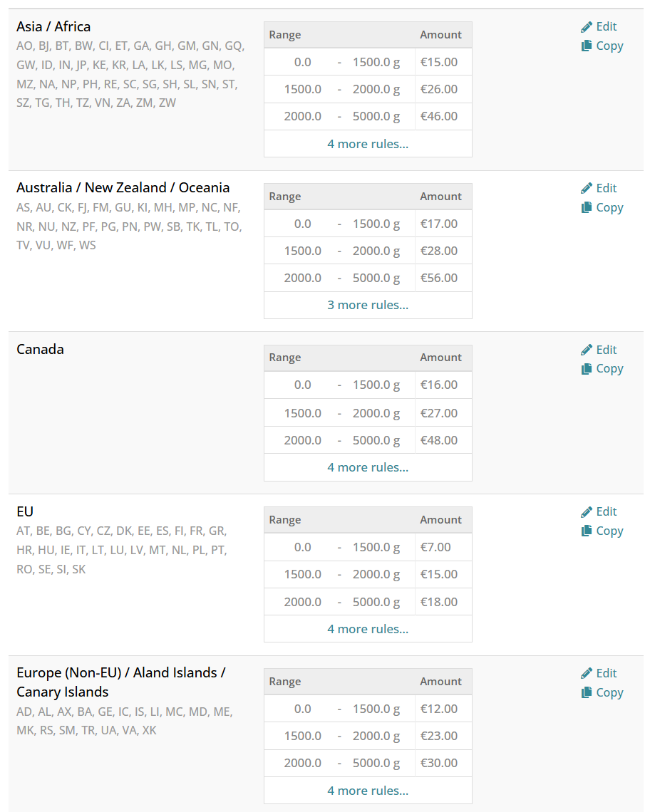The image size is (650, 812).
Task: Show 4 more rules for Canada
Action: pos(368,467)
